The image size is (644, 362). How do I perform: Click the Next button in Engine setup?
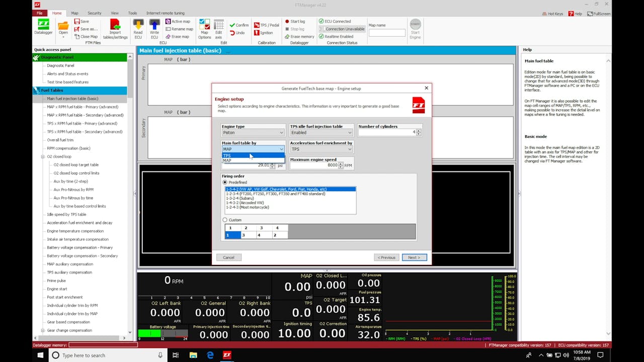coord(414,257)
